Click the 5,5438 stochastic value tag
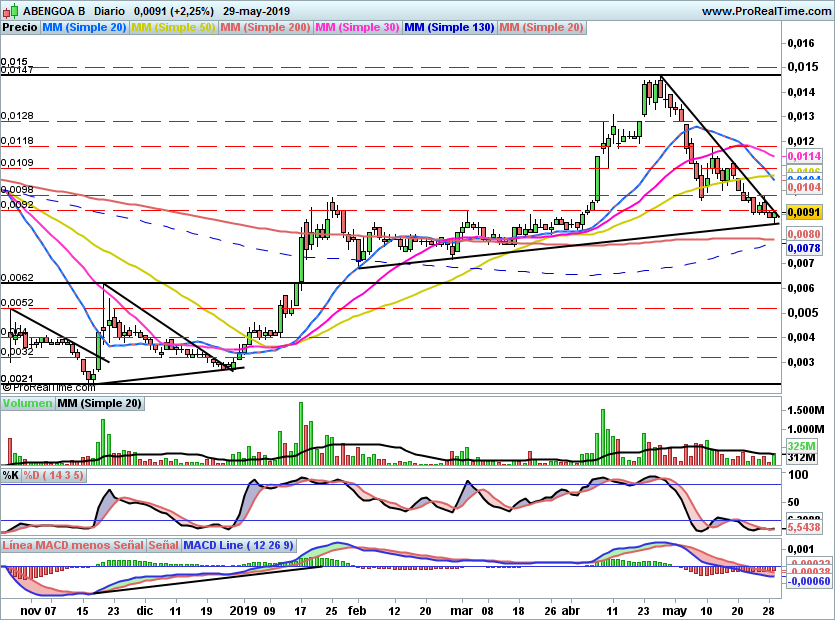The width and height of the screenshot is (835, 620). 804,527
